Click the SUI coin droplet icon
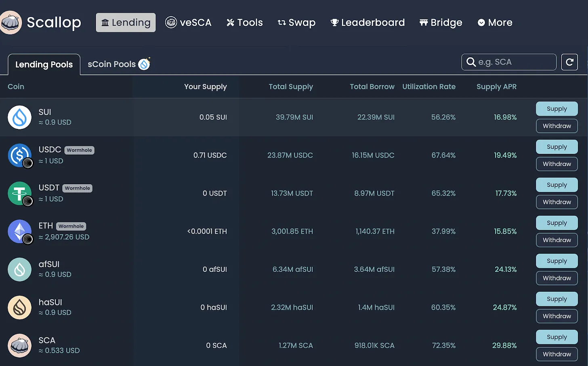Viewport: 588px width, 366px height. pyautogui.click(x=19, y=117)
